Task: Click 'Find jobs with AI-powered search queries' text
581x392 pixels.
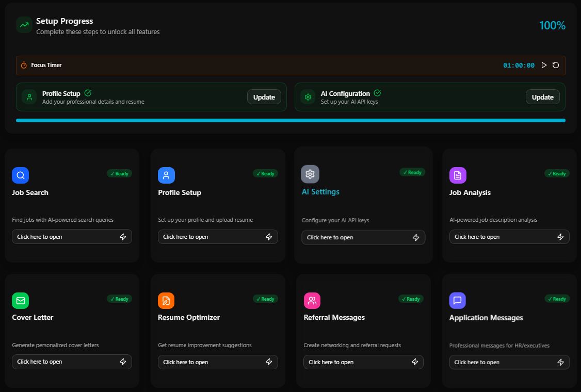Action: tap(62, 220)
